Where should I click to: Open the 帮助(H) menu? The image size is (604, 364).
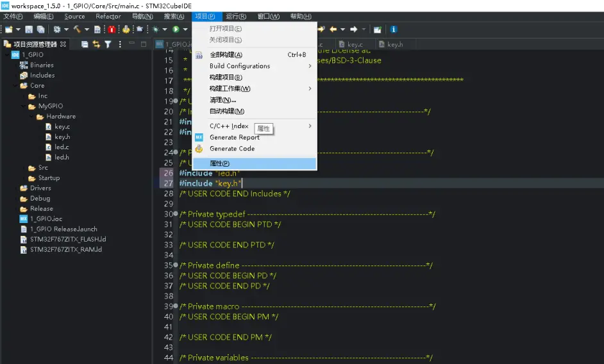tap(301, 16)
